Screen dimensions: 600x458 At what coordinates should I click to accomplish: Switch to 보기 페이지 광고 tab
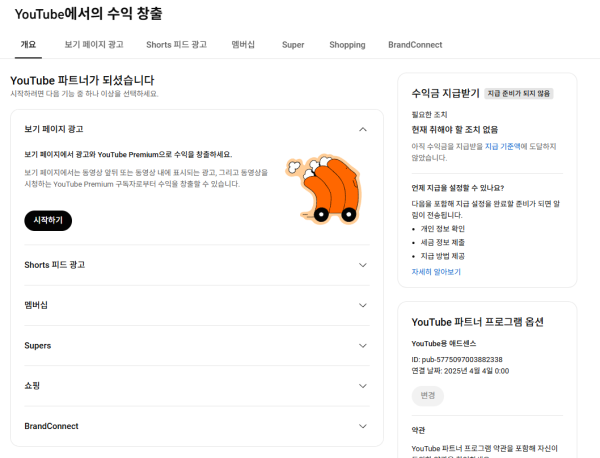[94, 45]
